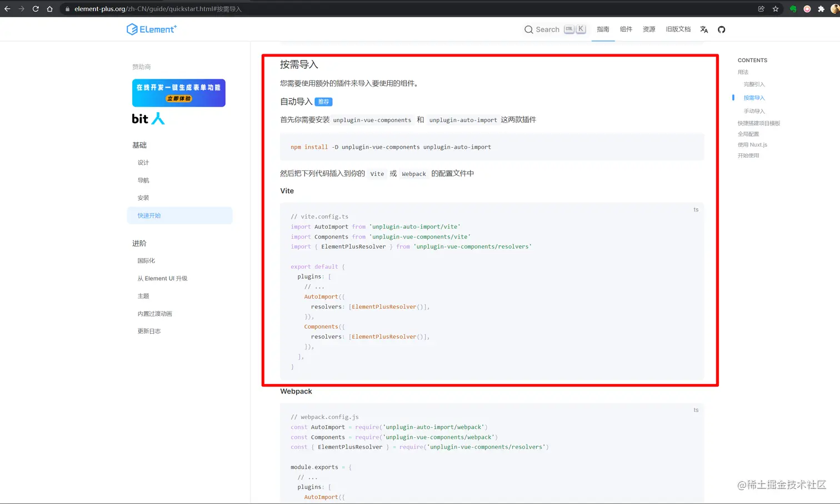Open the 国际化 sidebar page
The height and width of the screenshot is (504, 840).
coord(146,260)
